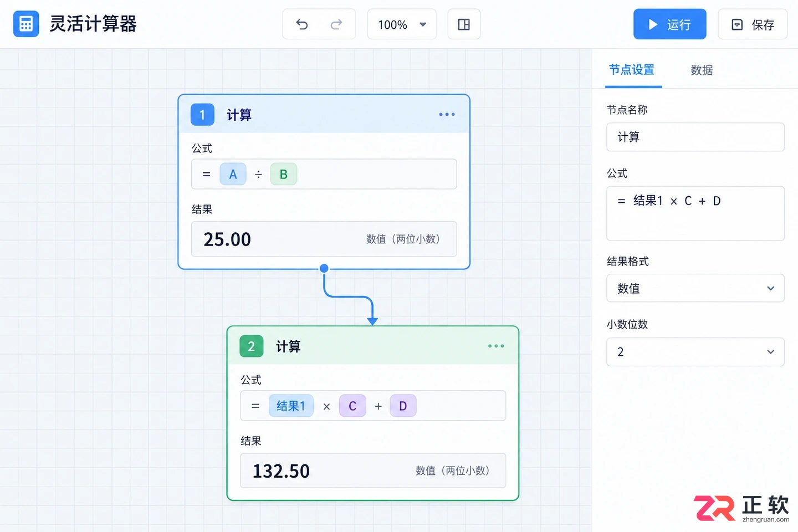Click variable chip B in node 1 formula

[x=283, y=175]
